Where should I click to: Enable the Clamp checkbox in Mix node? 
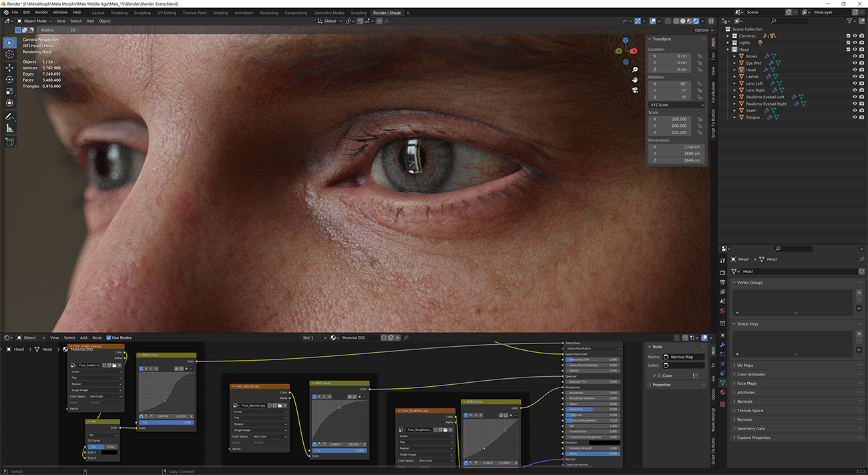(90, 440)
